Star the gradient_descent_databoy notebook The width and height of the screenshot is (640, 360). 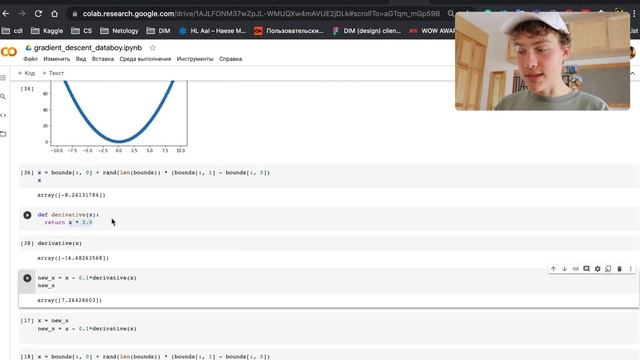point(153,48)
